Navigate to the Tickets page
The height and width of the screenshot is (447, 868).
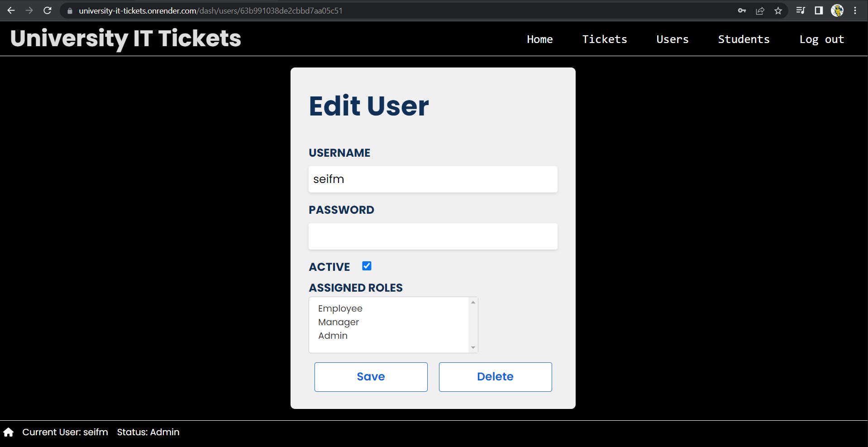605,39
